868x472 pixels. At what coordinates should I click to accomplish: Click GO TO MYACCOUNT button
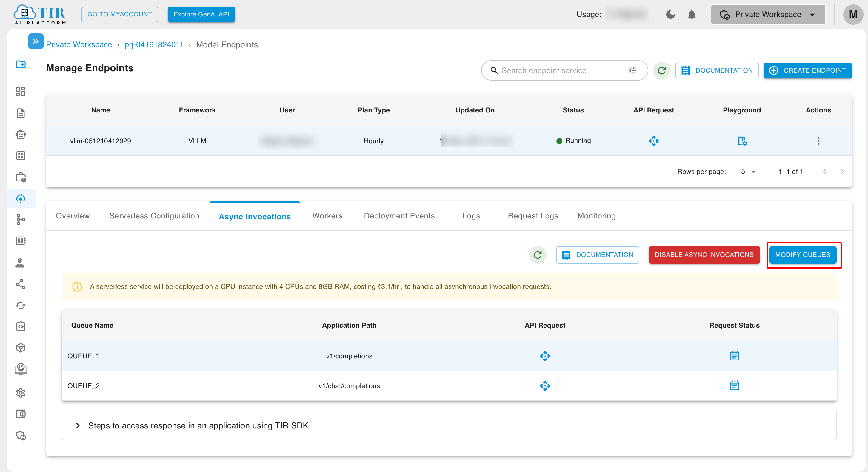pos(120,15)
